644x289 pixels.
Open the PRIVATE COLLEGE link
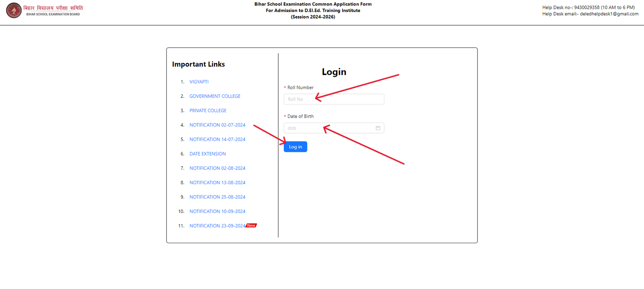208,111
